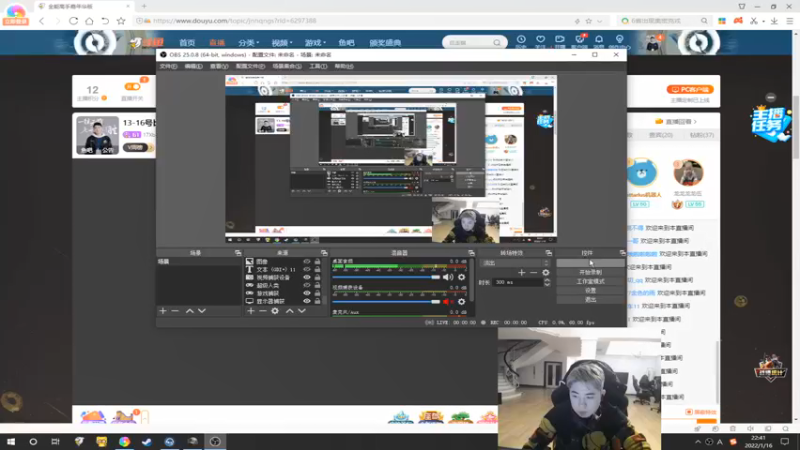Viewport: 800px width, 450px height.
Task: Unmute the red speaker on second mixer channel
Action: (x=448, y=302)
